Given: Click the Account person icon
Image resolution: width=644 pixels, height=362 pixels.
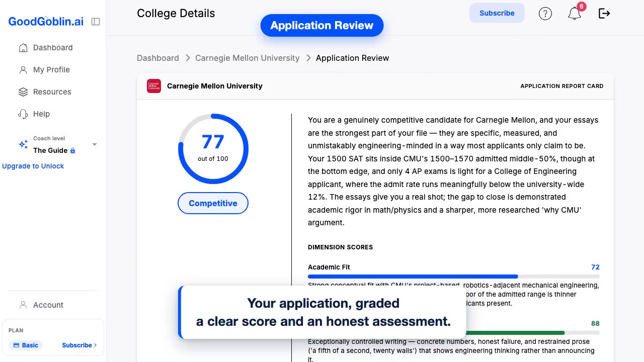Looking at the screenshot, I should point(23,305).
